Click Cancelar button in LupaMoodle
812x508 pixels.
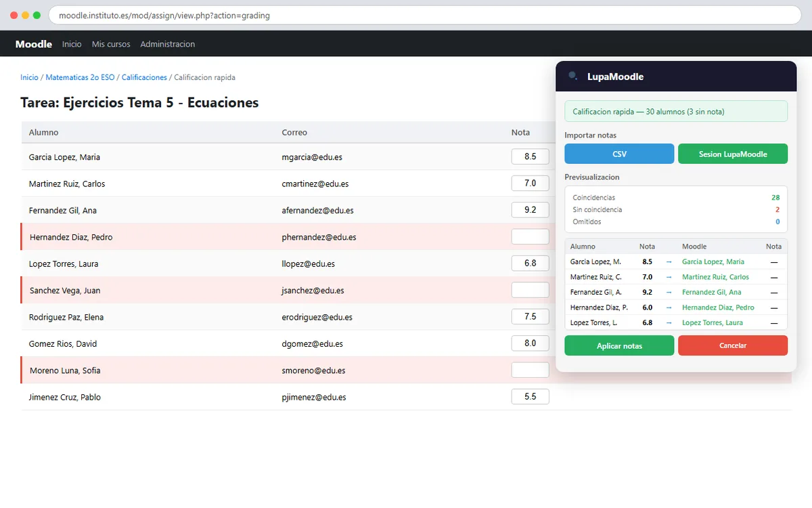[x=733, y=345]
